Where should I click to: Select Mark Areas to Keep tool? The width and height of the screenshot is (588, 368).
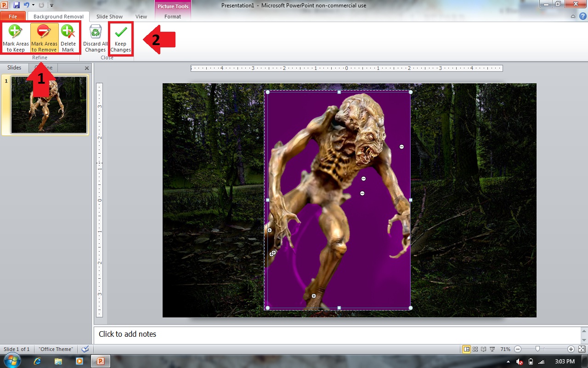click(x=16, y=38)
